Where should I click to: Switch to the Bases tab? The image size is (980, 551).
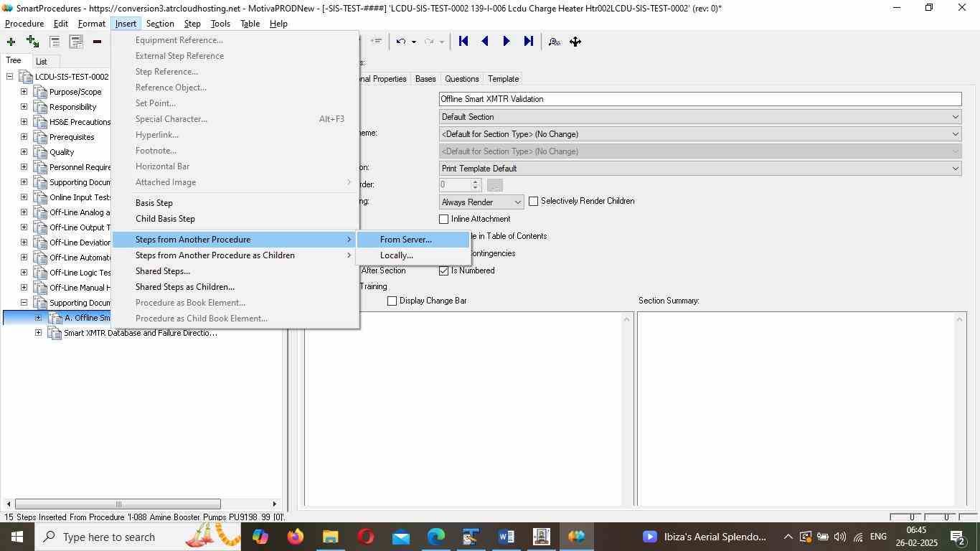(x=425, y=79)
